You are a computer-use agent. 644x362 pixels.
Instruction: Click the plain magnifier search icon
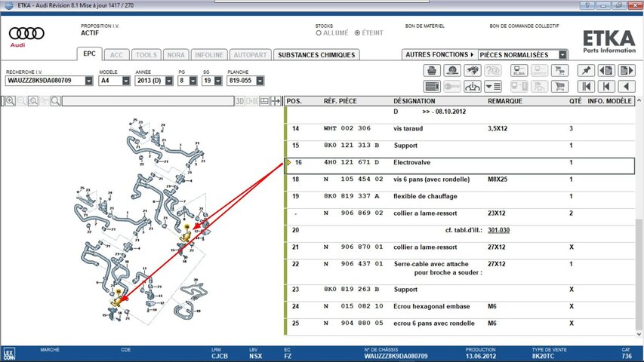pos(55,101)
